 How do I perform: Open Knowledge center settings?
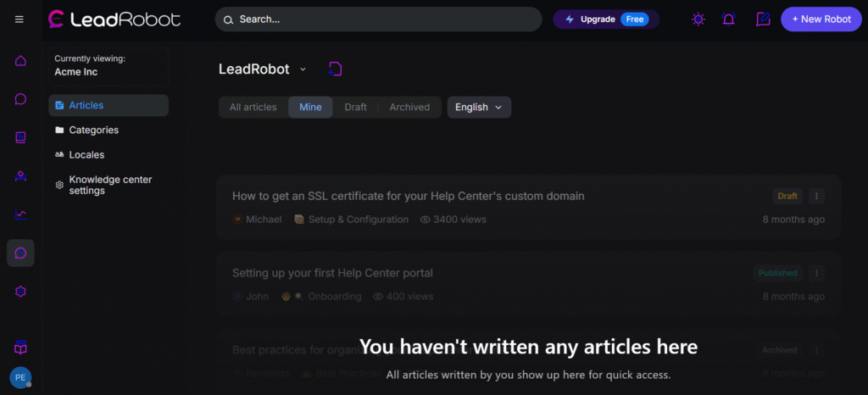click(108, 186)
